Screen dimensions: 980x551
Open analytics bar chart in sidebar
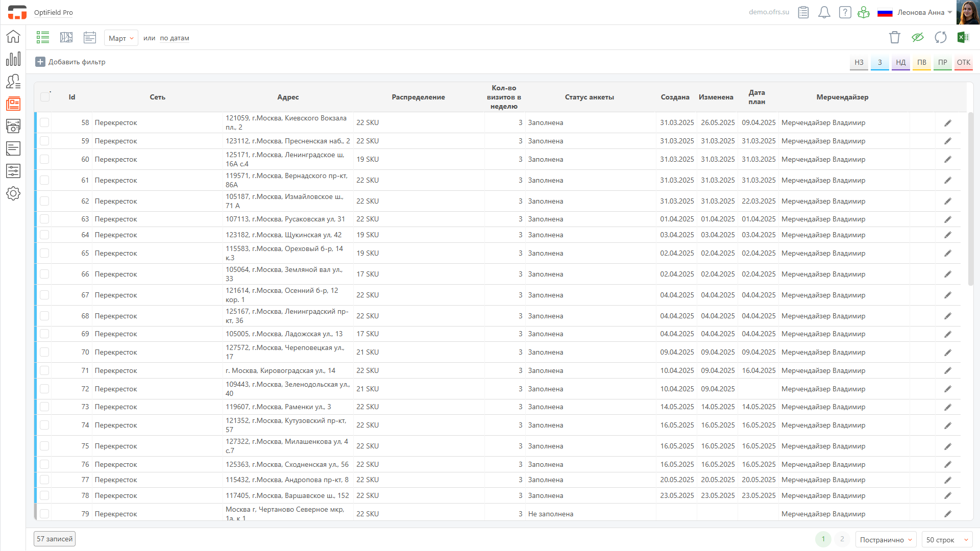click(13, 59)
